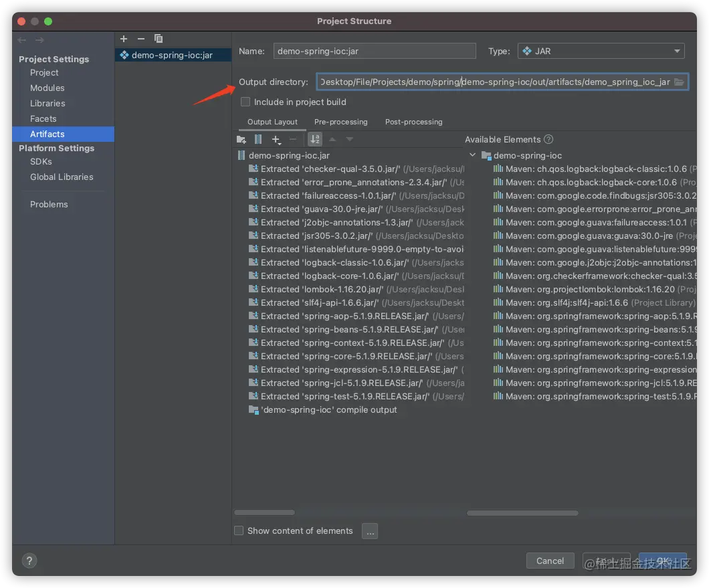
Task: Open SDKs under Platform Settings
Action: click(x=41, y=162)
